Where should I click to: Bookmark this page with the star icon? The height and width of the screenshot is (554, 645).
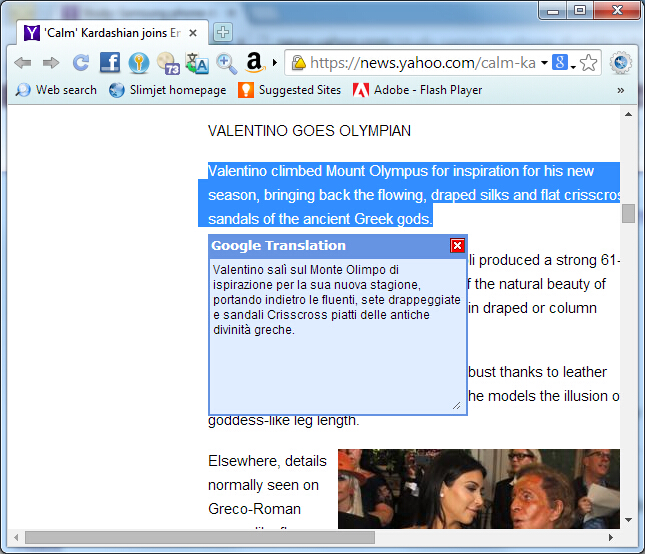(x=588, y=63)
